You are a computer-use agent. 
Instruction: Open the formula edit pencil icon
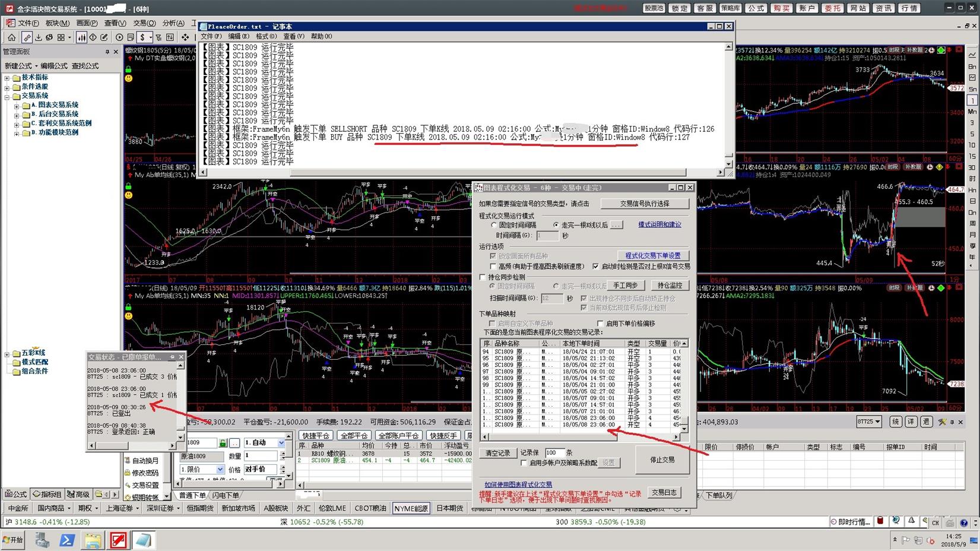104,37
